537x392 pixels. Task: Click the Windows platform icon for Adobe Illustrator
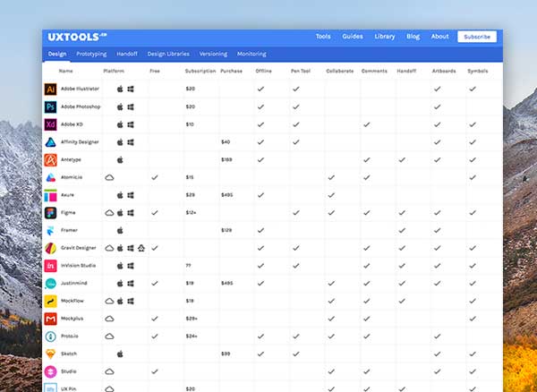click(131, 89)
